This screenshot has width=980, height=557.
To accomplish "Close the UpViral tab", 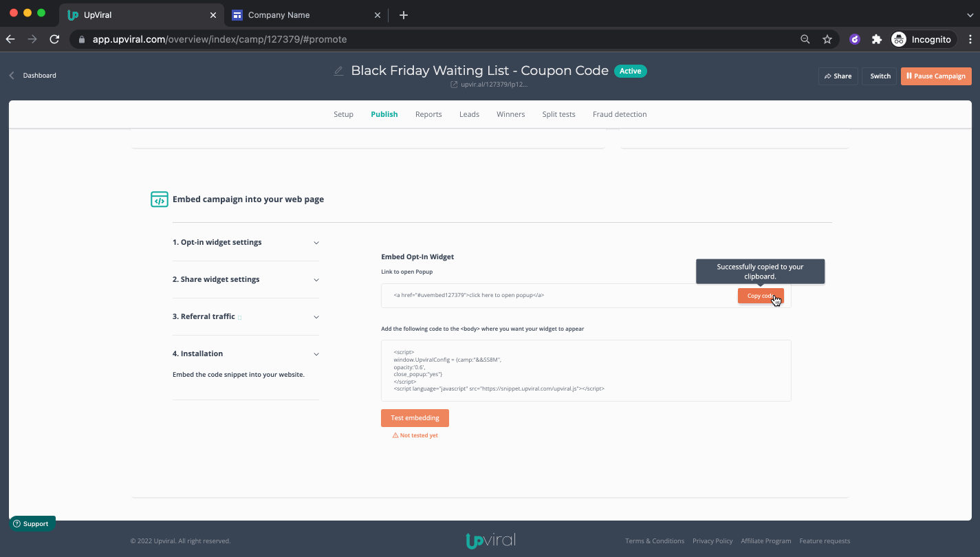I will click(213, 15).
